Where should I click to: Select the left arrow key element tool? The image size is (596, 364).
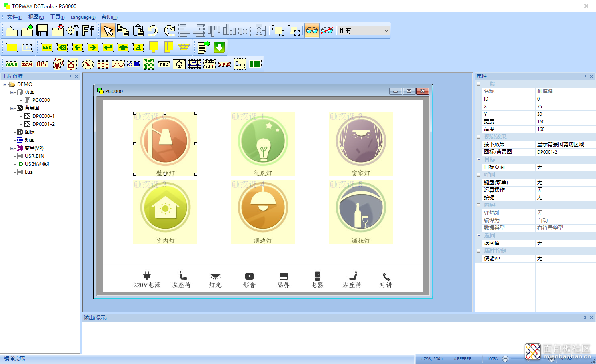tap(78, 47)
